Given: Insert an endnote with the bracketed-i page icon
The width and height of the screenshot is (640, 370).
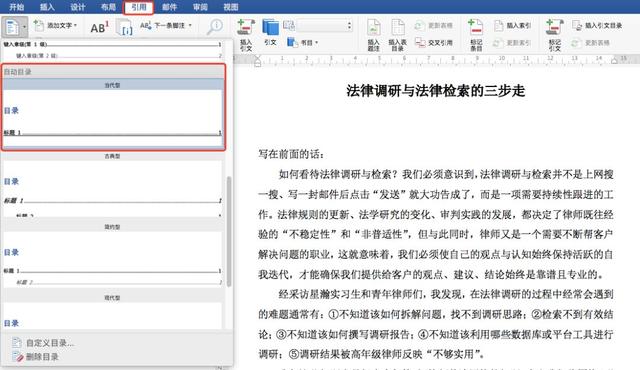Looking at the screenshot, I should click(x=124, y=27).
